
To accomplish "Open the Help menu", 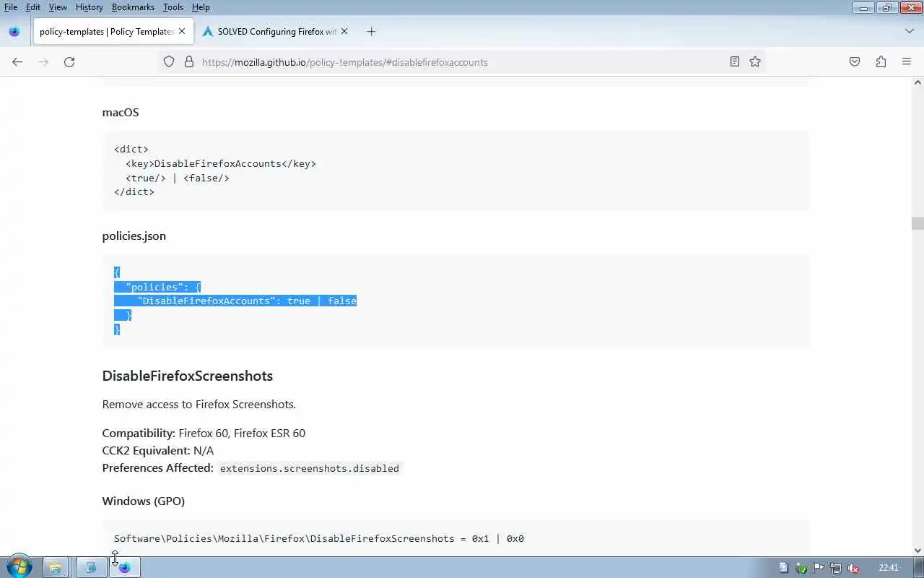I will (x=201, y=7).
